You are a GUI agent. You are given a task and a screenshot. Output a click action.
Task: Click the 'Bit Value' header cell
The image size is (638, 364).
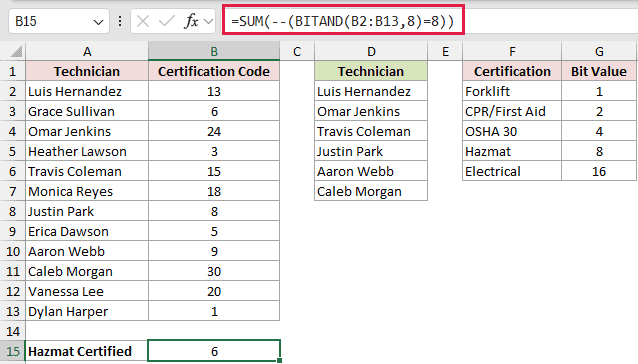pyautogui.click(x=599, y=71)
